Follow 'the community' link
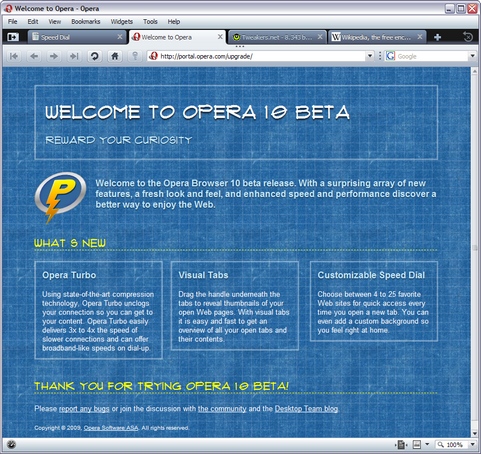Viewport: 481px width, 454px height. coord(222,409)
